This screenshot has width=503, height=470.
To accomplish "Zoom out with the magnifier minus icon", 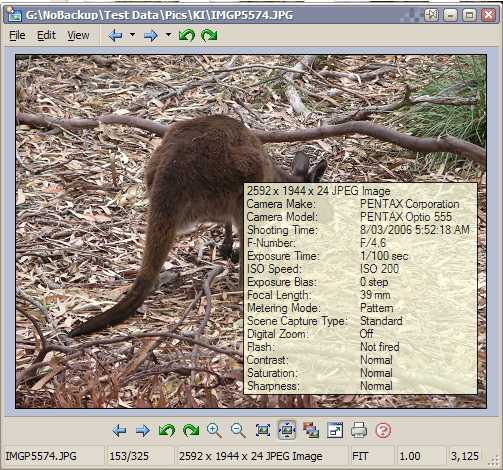I will 238,430.
